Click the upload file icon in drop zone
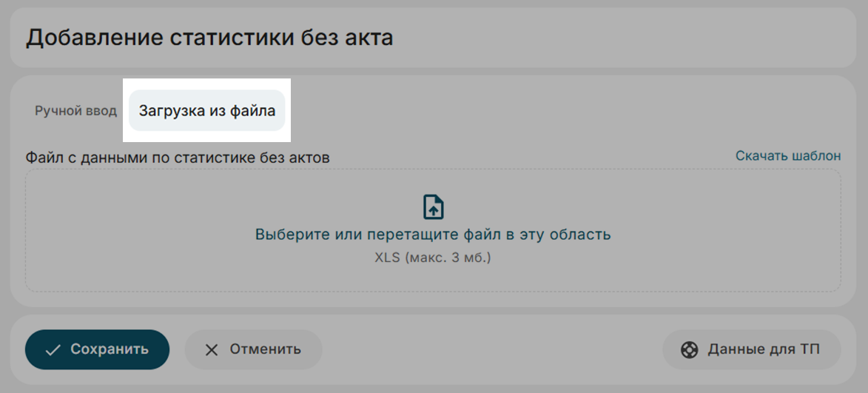The width and height of the screenshot is (868, 393). 433,207
